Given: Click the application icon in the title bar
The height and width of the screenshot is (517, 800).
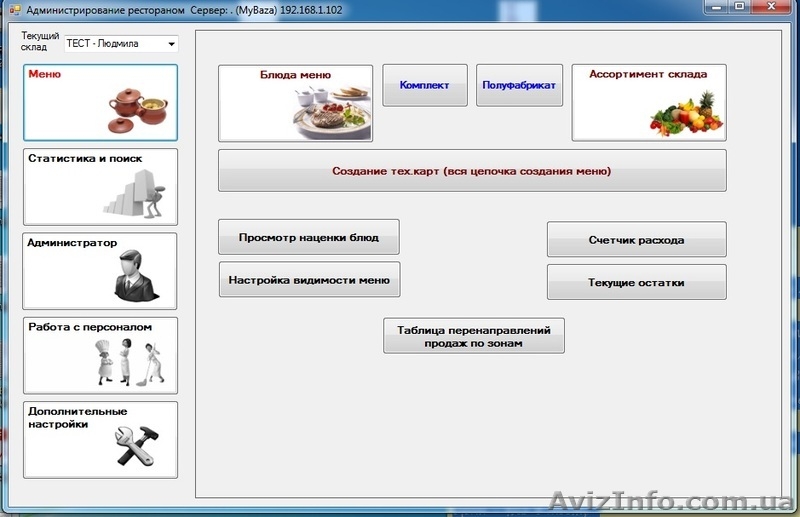Looking at the screenshot, I should (15, 10).
